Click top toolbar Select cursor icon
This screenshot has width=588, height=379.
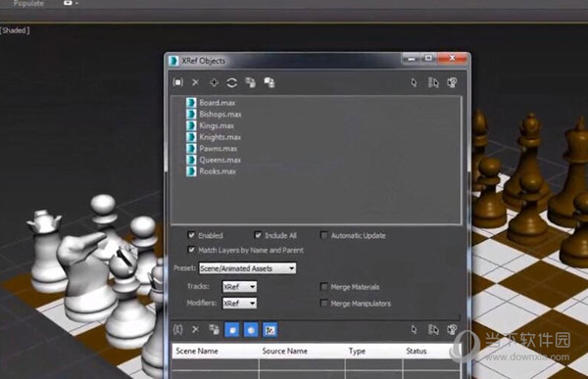pyautogui.click(x=414, y=82)
